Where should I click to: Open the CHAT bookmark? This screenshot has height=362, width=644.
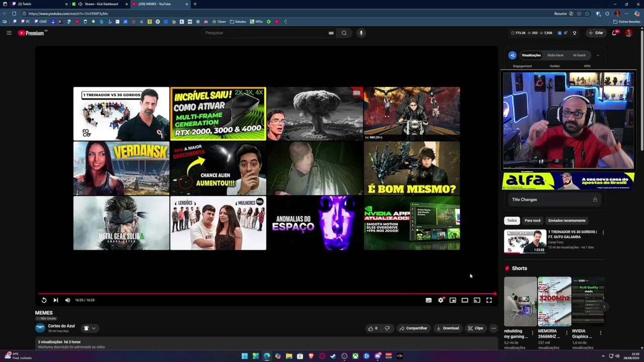[41, 22]
